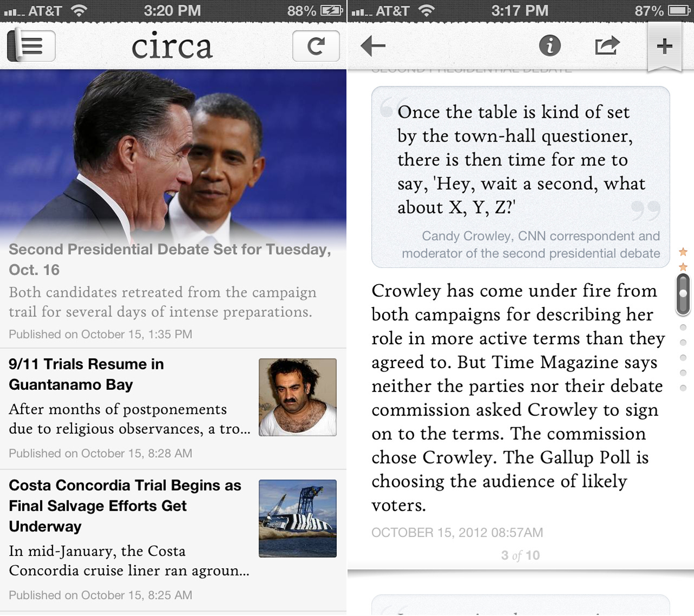This screenshot has height=616, width=694.
Task: Tap the charging battery icon at 88%
Action: (331, 11)
